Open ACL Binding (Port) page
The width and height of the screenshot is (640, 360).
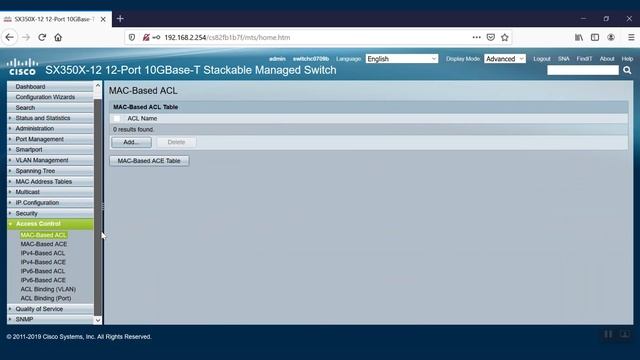point(46,298)
